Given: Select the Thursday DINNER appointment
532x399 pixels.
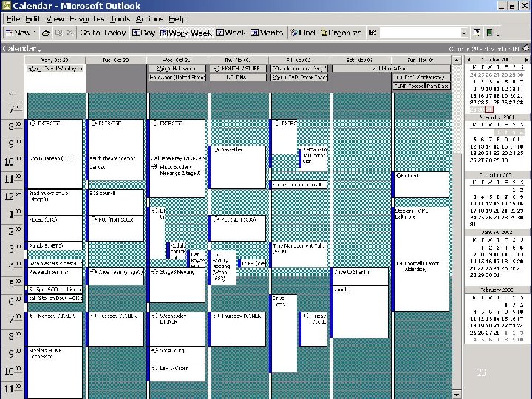Looking at the screenshot, I should pyautogui.click(x=237, y=329).
